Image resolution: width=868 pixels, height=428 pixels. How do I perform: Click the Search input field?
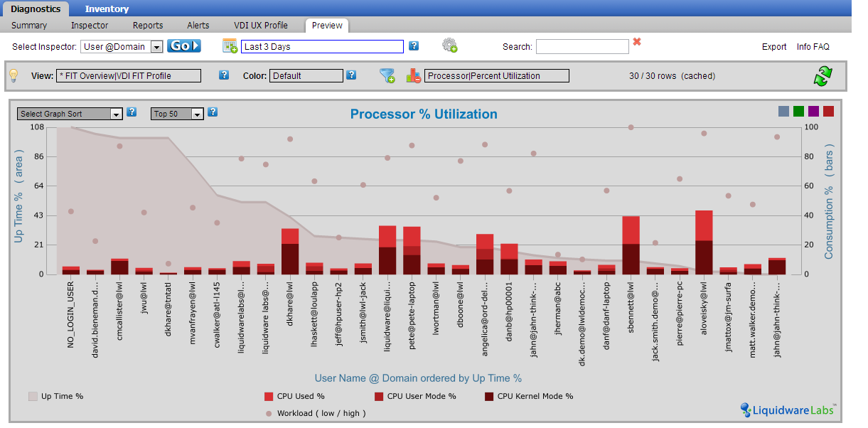[582, 47]
